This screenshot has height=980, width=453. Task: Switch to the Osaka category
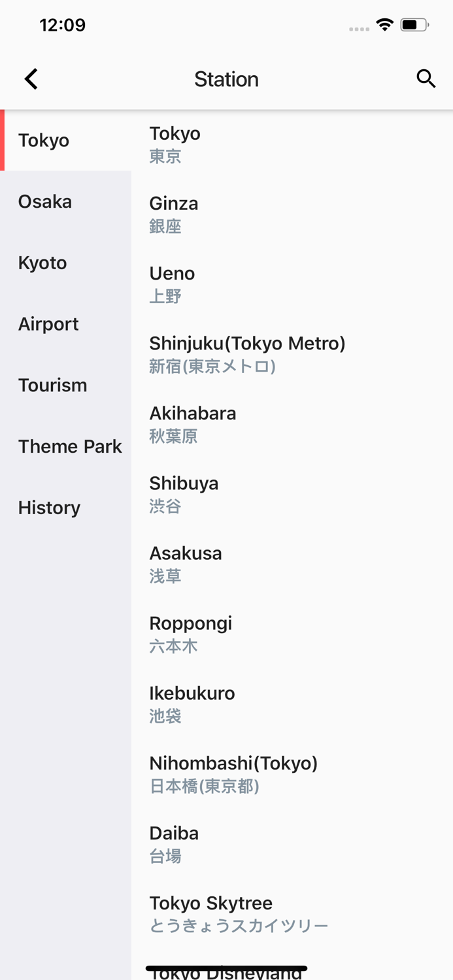pyautogui.click(x=45, y=201)
